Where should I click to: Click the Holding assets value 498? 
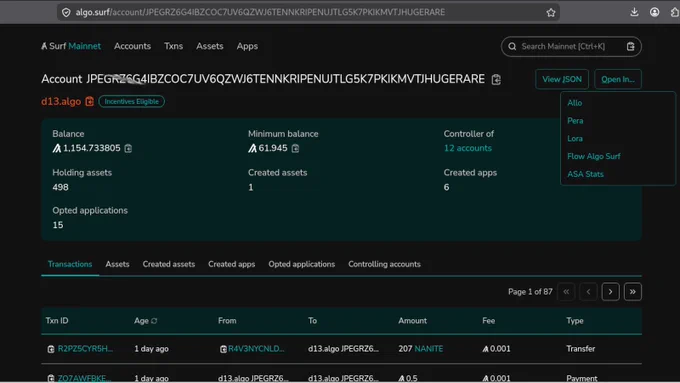(60, 187)
